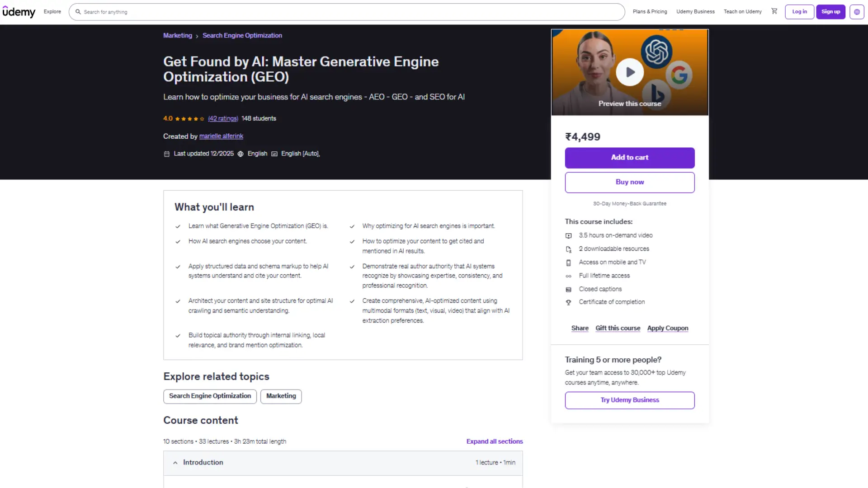
Task: Click the on-demand video icon
Action: 568,235
